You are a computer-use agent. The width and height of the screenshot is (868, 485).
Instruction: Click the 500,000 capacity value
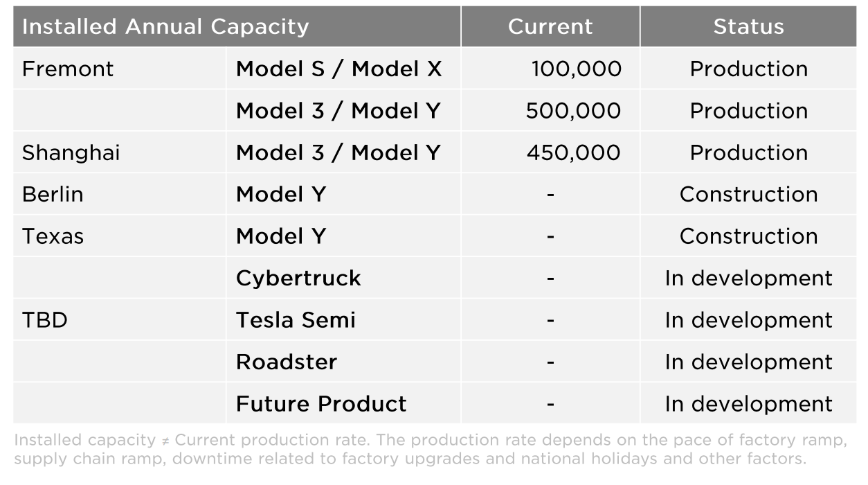[573, 111]
